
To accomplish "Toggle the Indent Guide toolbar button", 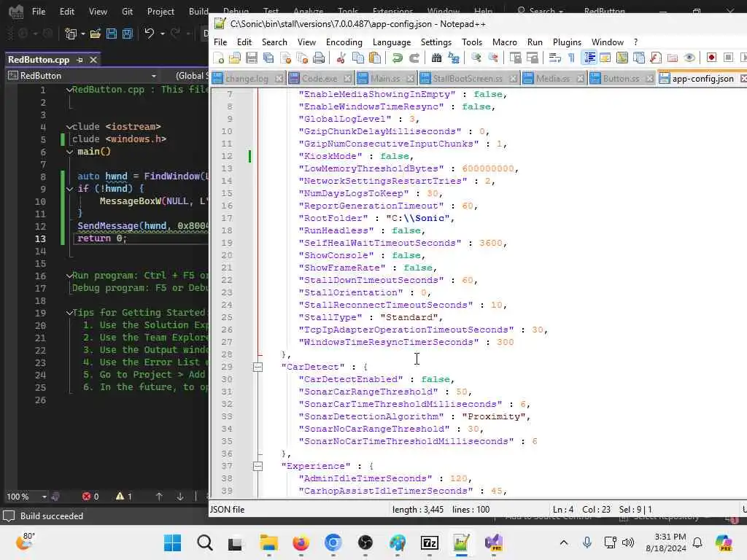I will tap(589, 58).
